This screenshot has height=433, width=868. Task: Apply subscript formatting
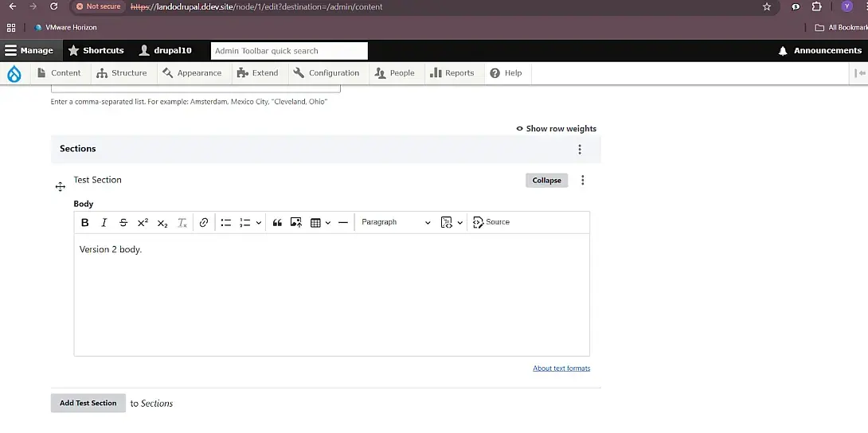tap(162, 222)
